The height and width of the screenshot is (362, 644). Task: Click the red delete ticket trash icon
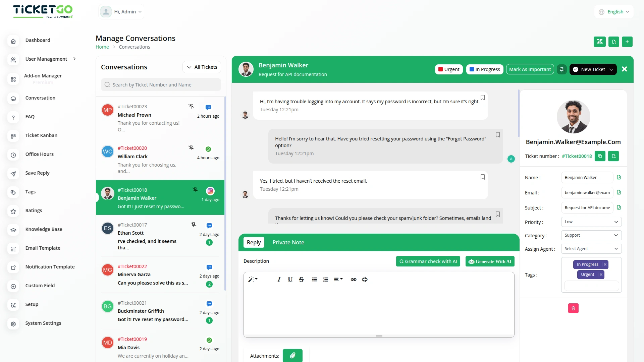tap(573, 308)
